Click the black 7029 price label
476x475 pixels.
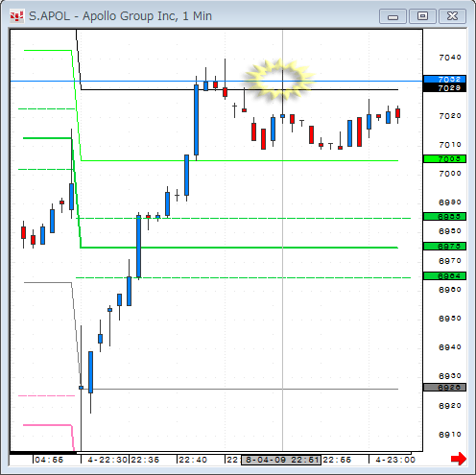[x=444, y=87]
